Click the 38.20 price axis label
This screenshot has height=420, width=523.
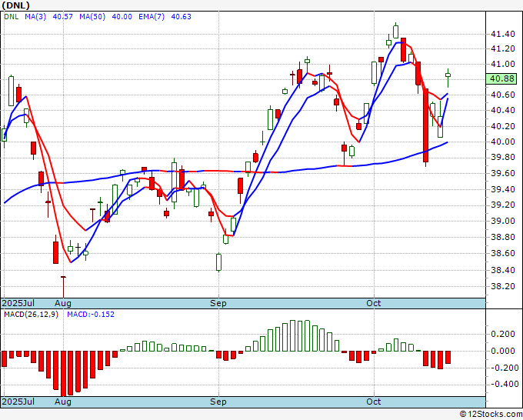coord(502,286)
